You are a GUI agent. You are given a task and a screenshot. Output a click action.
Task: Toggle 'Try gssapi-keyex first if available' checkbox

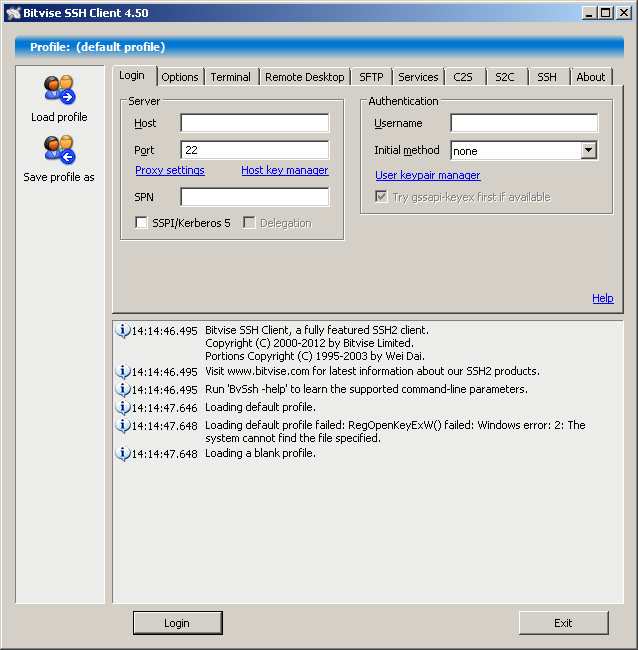[381, 196]
